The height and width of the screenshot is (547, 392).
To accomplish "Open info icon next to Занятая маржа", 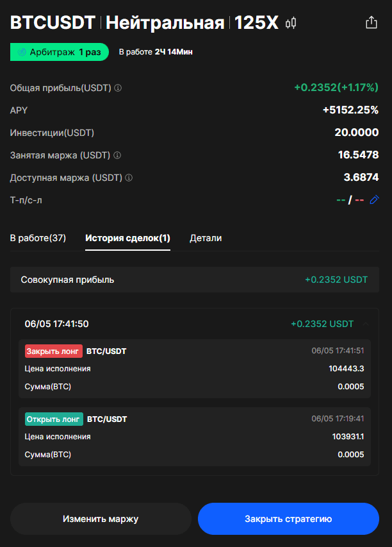I will click(x=117, y=155).
